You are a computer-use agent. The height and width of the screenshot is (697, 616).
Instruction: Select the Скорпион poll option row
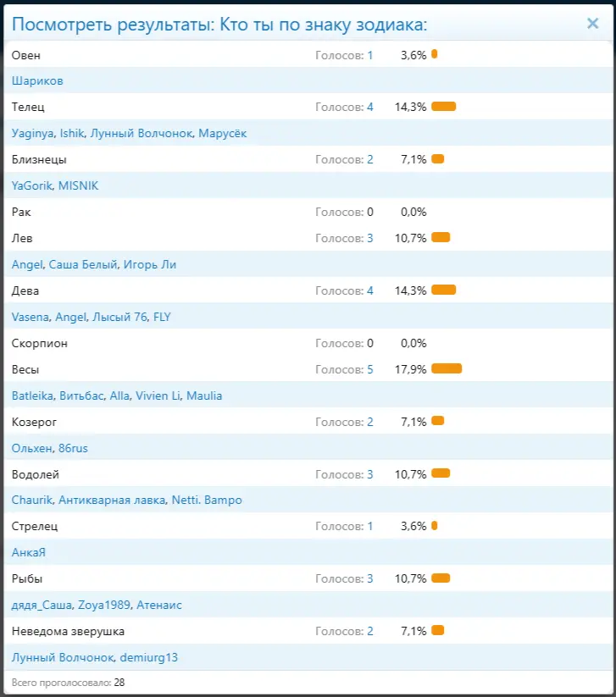point(40,344)
